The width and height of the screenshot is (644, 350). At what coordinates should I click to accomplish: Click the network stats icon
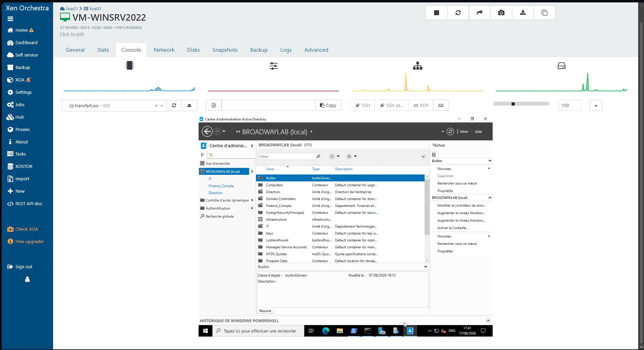click(417, 66)
